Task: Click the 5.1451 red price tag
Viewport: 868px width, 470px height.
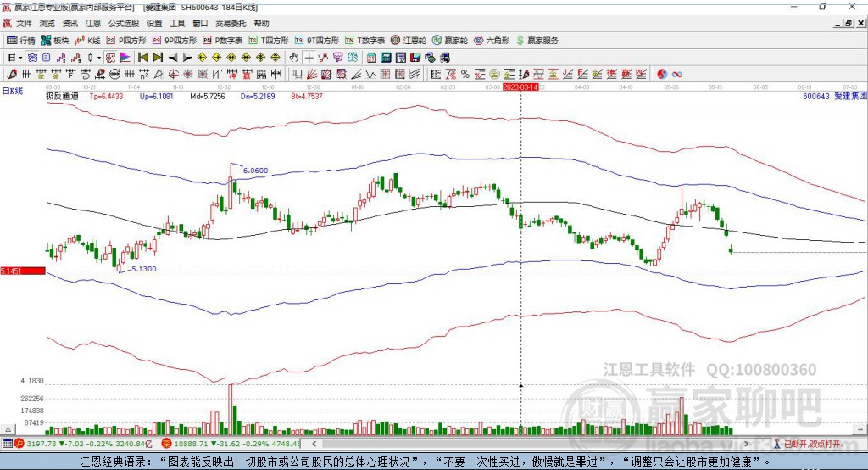Action: click(x=23, y=271)
